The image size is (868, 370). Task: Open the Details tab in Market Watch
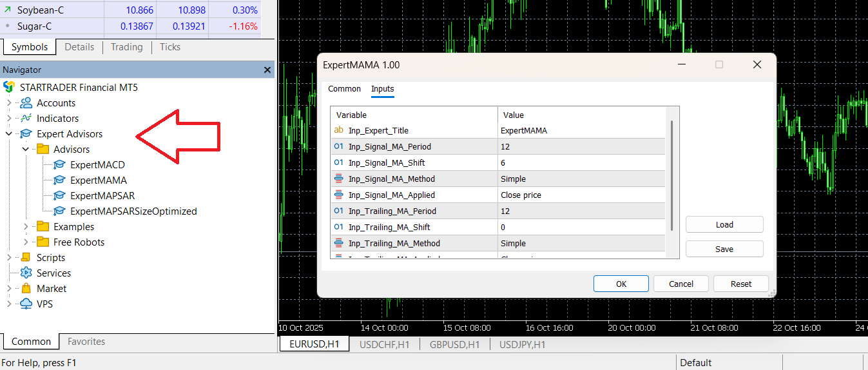click(x=79, y=47)
